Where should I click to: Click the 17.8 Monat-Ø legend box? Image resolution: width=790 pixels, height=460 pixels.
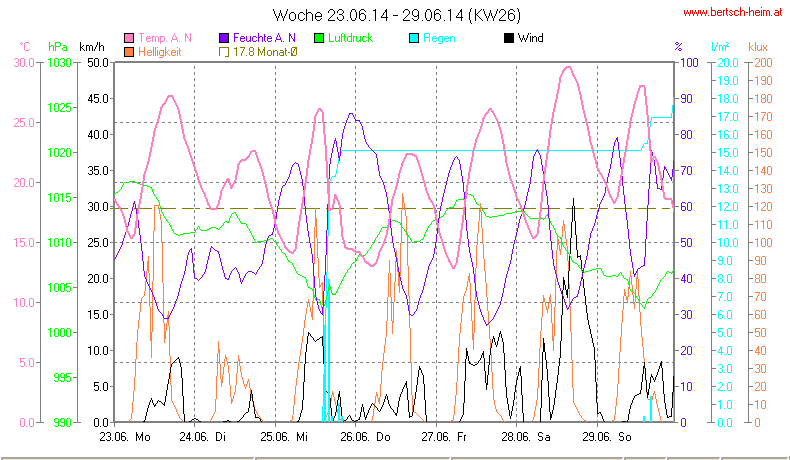click(224, 51)
